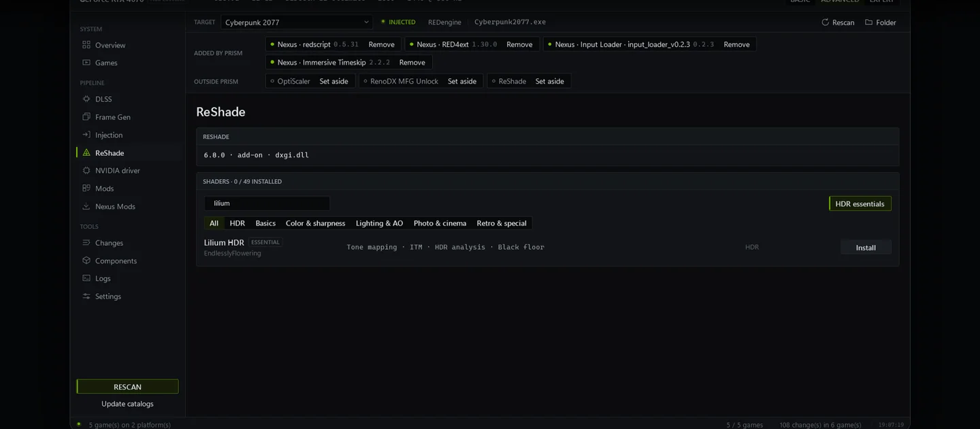Set aside OptiScaler

333,81
